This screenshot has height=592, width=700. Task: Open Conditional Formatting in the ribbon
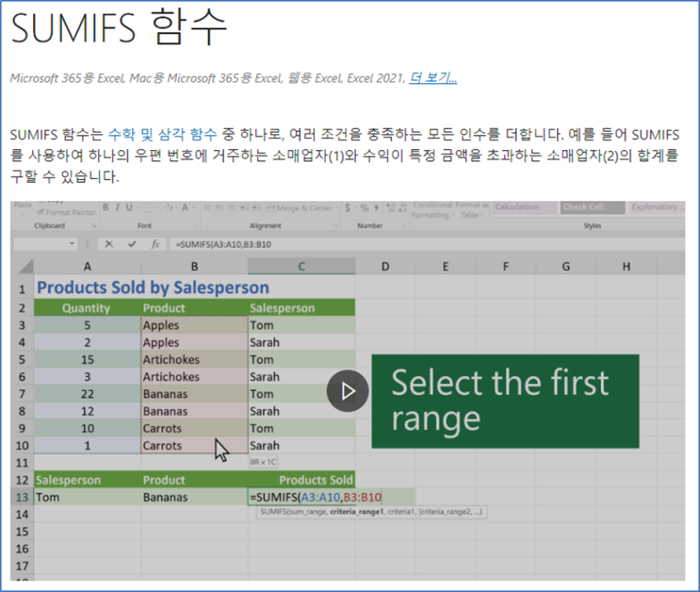coord(432,210)
